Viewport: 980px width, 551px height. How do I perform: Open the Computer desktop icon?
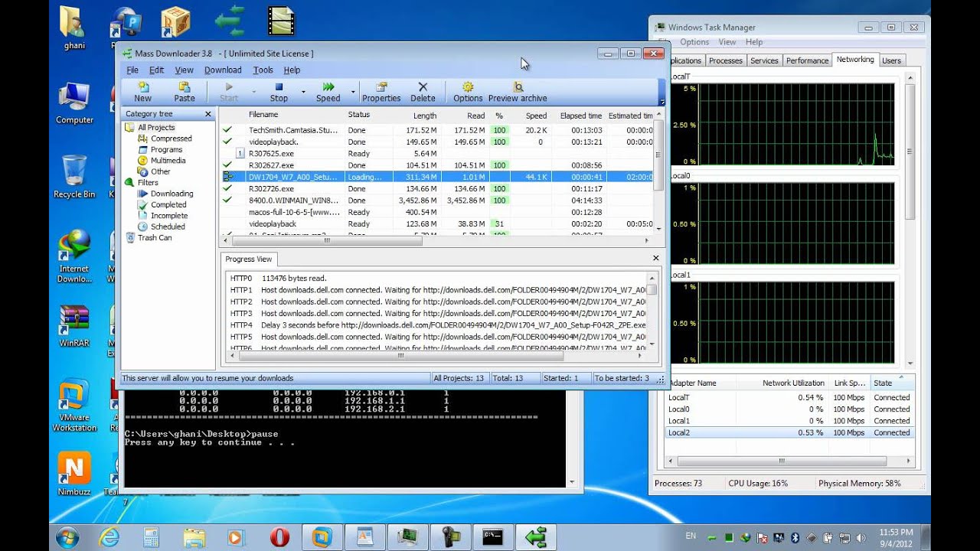(x=74, y=103)
